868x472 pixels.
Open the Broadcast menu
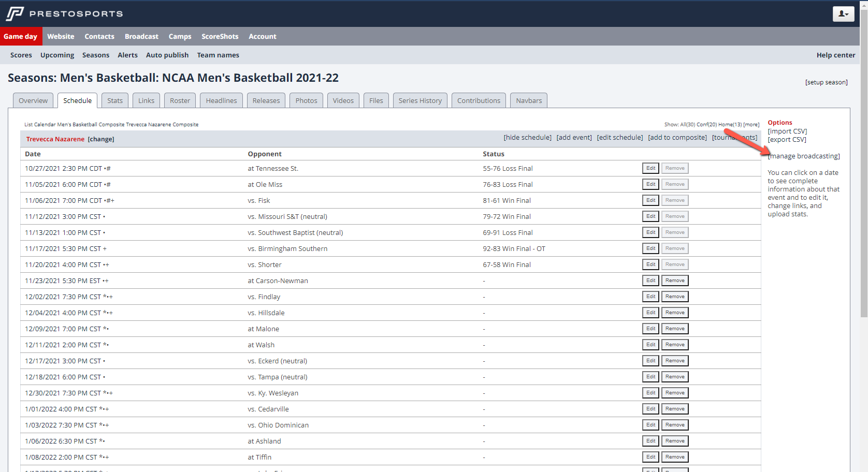[141, 36]
